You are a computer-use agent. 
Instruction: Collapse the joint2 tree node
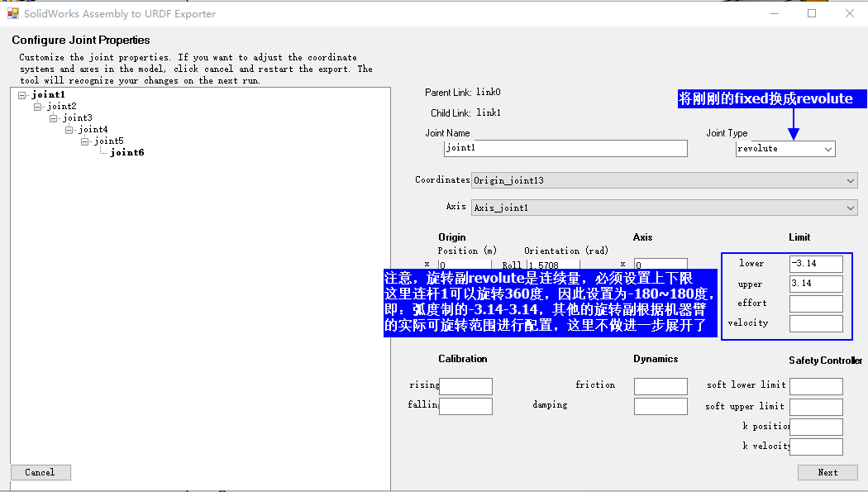tap(38, 107)
